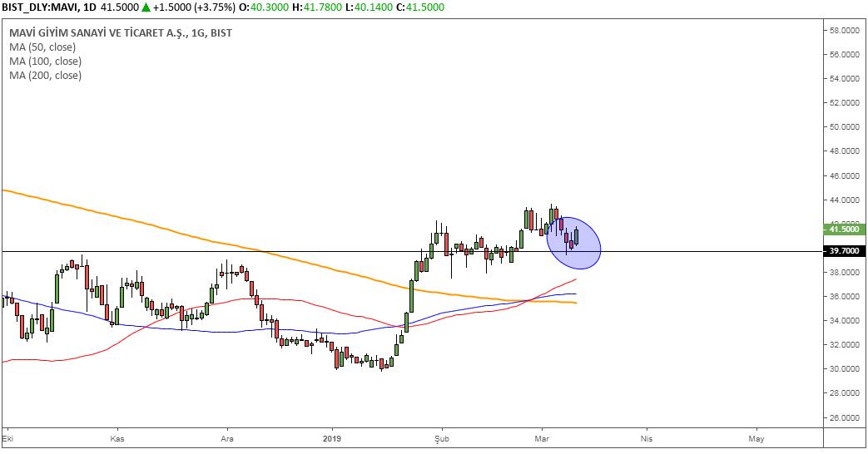The image size is (868, 454).
Task: Click the Nis month label on time axis
Action: pyautogui.click(x=647, y=438)
